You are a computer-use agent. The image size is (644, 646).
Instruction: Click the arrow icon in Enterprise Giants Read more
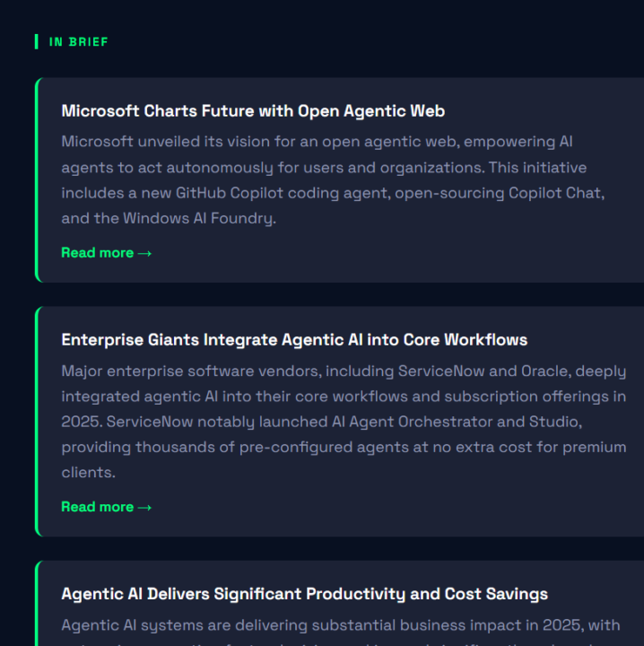(x=144, y=508)
